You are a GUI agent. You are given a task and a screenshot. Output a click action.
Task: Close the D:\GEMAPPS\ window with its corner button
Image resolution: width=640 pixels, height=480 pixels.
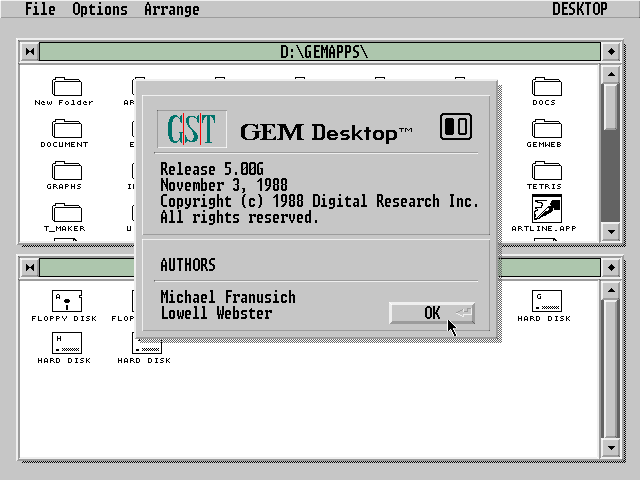coord(30,52)
